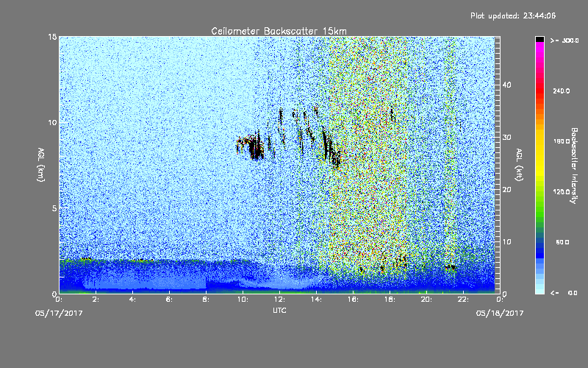The image size is (588, 368).
Task: Pick the black top segment of colorbar
Action: [x=539, y=39]
